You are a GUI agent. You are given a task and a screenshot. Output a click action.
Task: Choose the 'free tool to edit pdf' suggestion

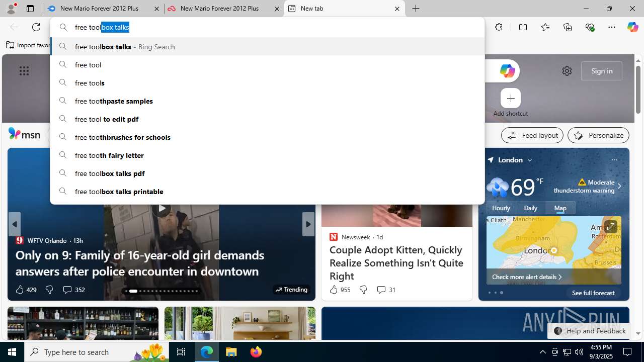(x=267, y=119)
